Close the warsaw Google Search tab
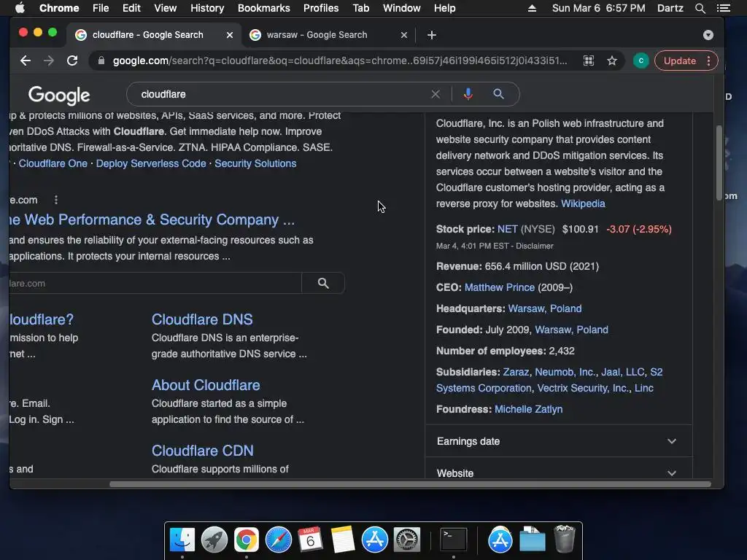Screen dimensions: 747x560 point(404,35)
